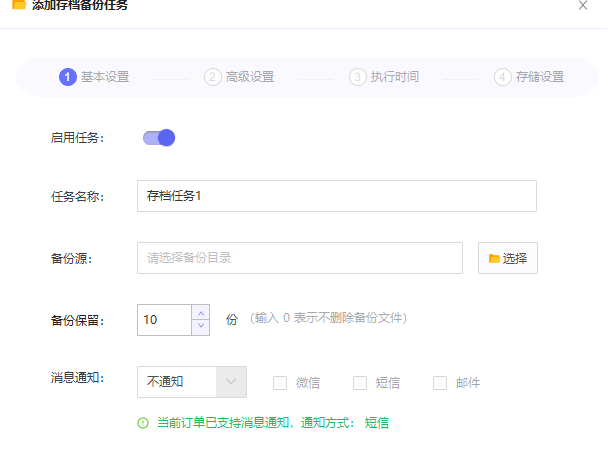Screen dimensions: 610x456
Task: Increase 备份保留 count with up arrow
Action: pos(201,313)
